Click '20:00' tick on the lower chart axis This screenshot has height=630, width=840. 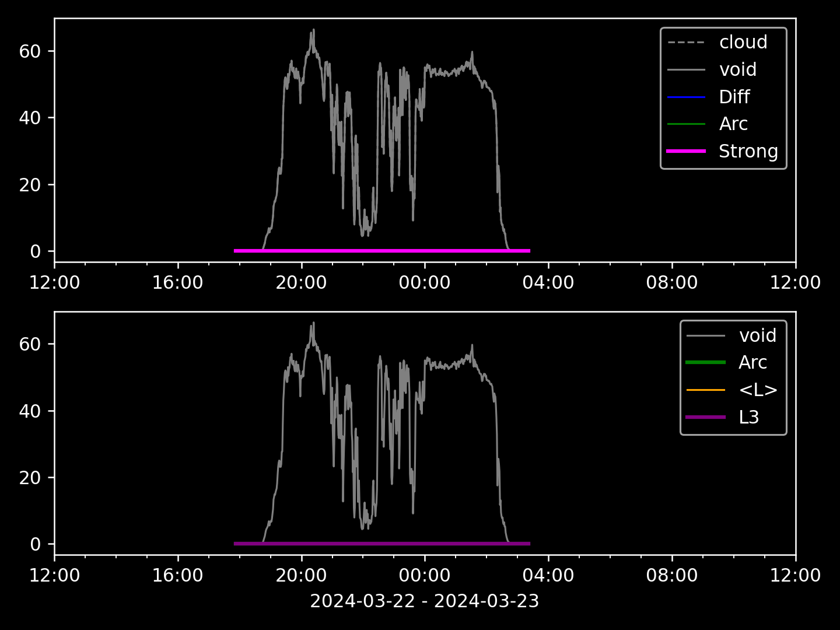301,575
